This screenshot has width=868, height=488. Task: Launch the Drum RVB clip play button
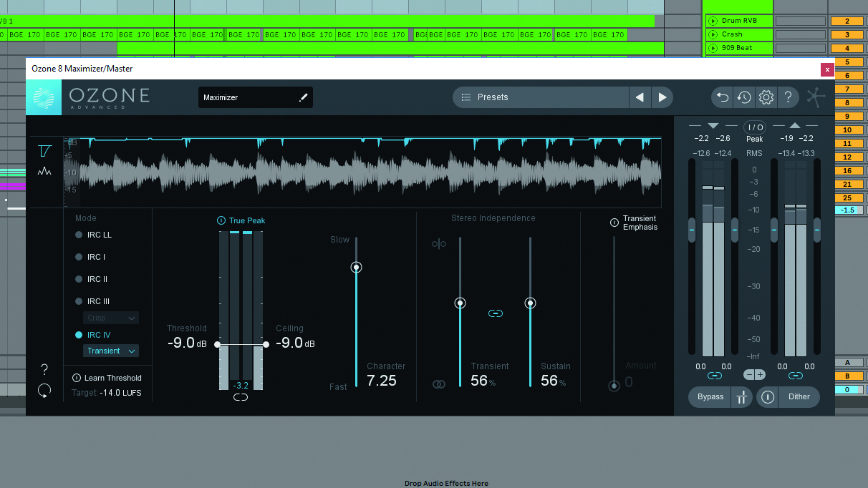click(713, 21)
